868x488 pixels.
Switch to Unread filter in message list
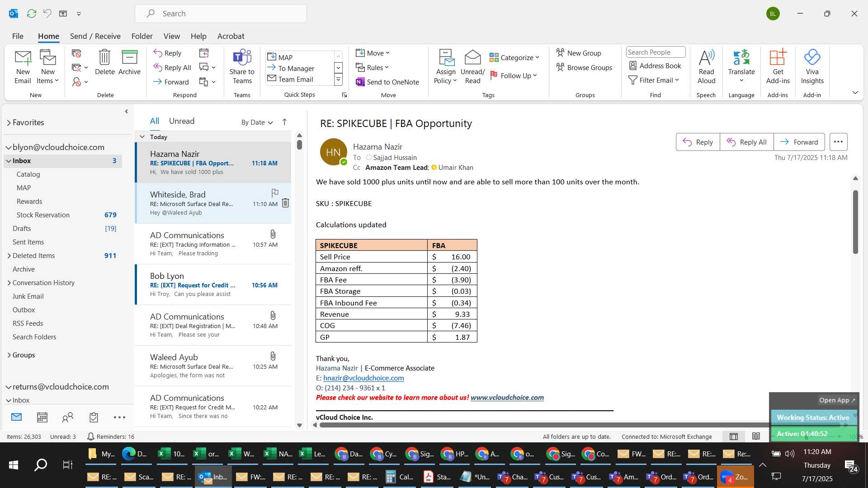pyautogui.click(x=182, y=121)
